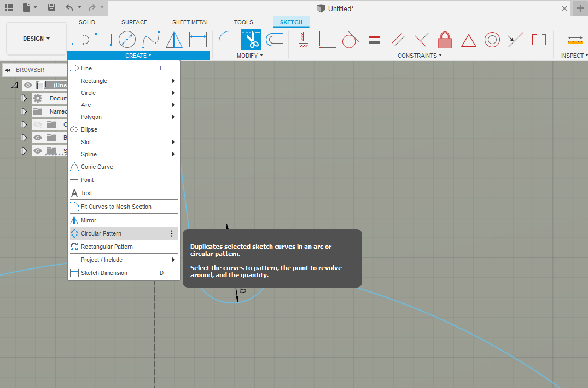Click the Tangent constraint icon
This screenshot has height=388, width=588.
point(350,40)
